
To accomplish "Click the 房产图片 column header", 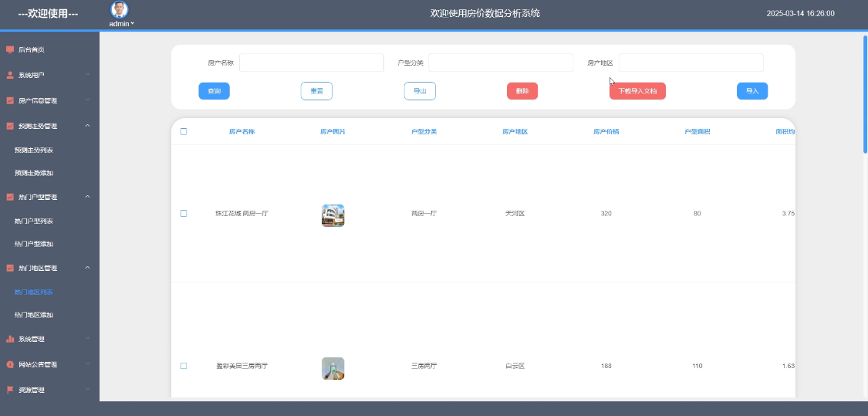I will click(x=333, y=132).
